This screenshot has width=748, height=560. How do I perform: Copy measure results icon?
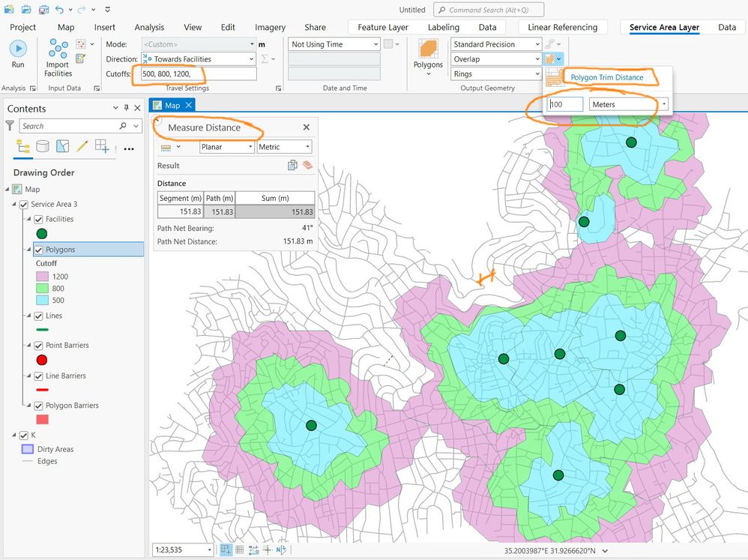click(x=292, y=165)
